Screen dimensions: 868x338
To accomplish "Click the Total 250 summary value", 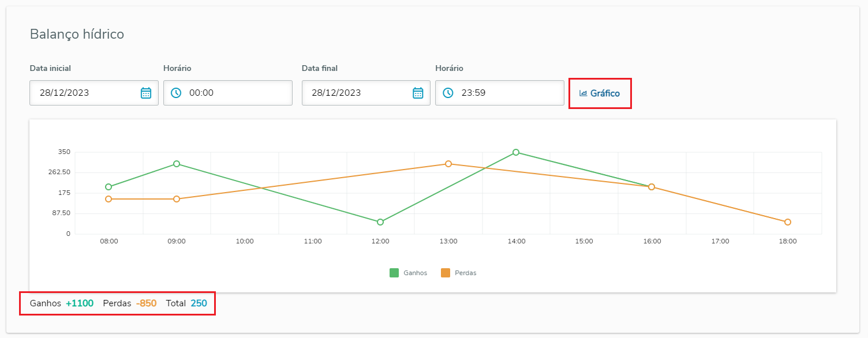I will [x=199, y=303].
